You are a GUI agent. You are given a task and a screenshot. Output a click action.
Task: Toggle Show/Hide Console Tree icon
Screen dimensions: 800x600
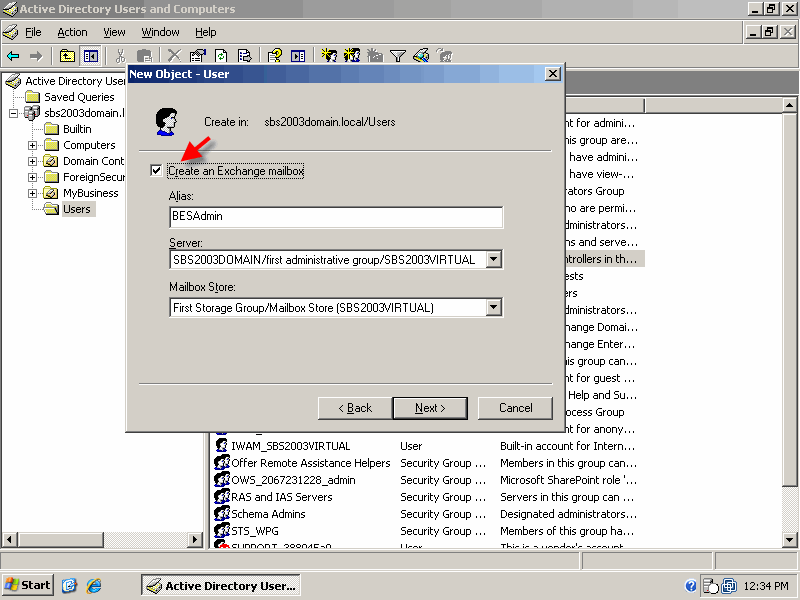tap(91, 56)
